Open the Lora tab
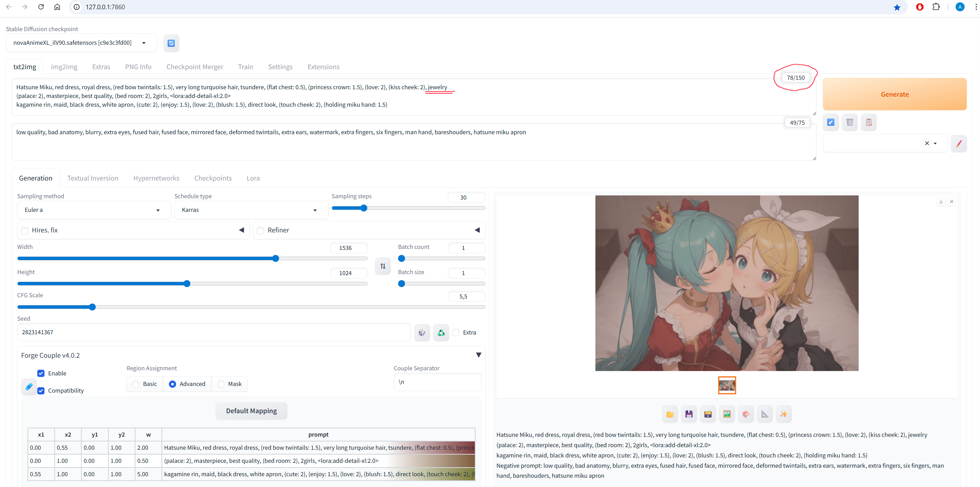Viewport: 980px width, 487px height. click(253, 178)
